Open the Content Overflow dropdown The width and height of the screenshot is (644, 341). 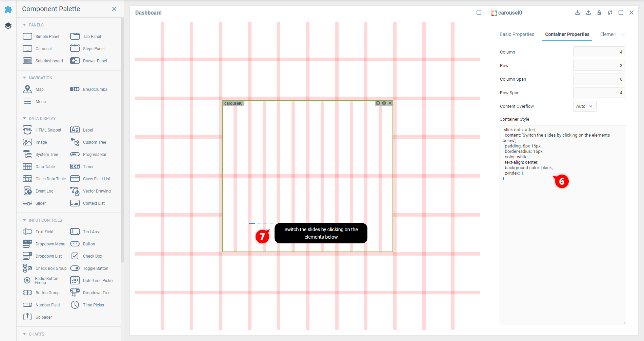(584, 106)
